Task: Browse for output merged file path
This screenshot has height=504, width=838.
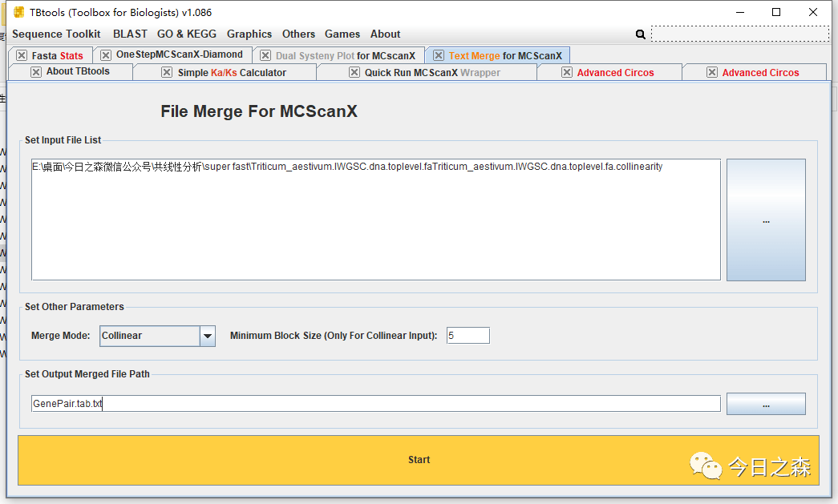Action: (x=766, y=404)
